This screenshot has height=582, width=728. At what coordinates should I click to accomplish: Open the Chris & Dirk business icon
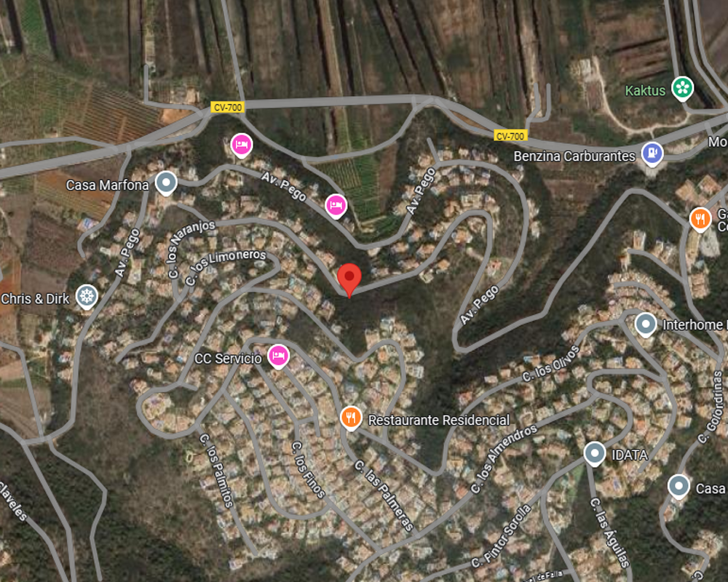pyautogui.click(x=87, y=297)
